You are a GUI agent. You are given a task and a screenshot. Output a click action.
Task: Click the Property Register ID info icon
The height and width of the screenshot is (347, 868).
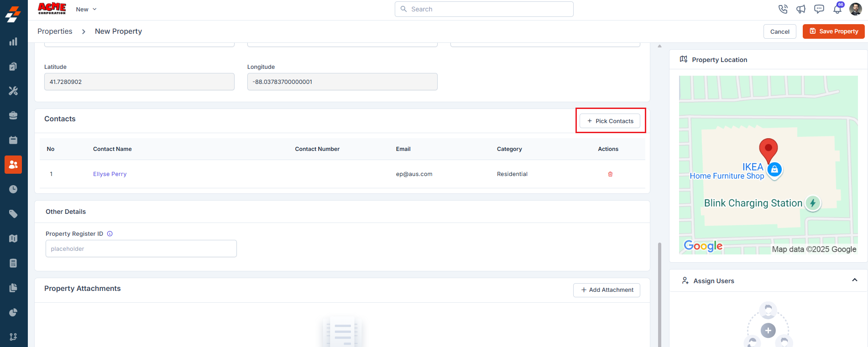coord(110,234)
